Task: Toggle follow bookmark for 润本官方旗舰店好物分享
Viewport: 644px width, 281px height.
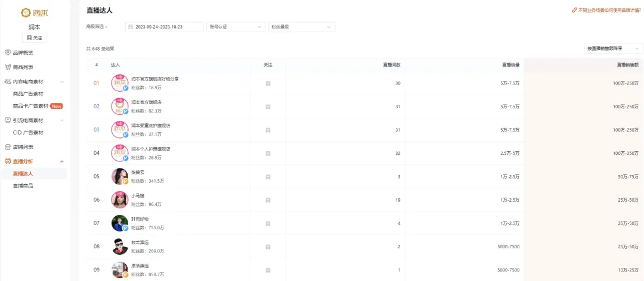Action: pyautogui.click(x=268, y=83)
